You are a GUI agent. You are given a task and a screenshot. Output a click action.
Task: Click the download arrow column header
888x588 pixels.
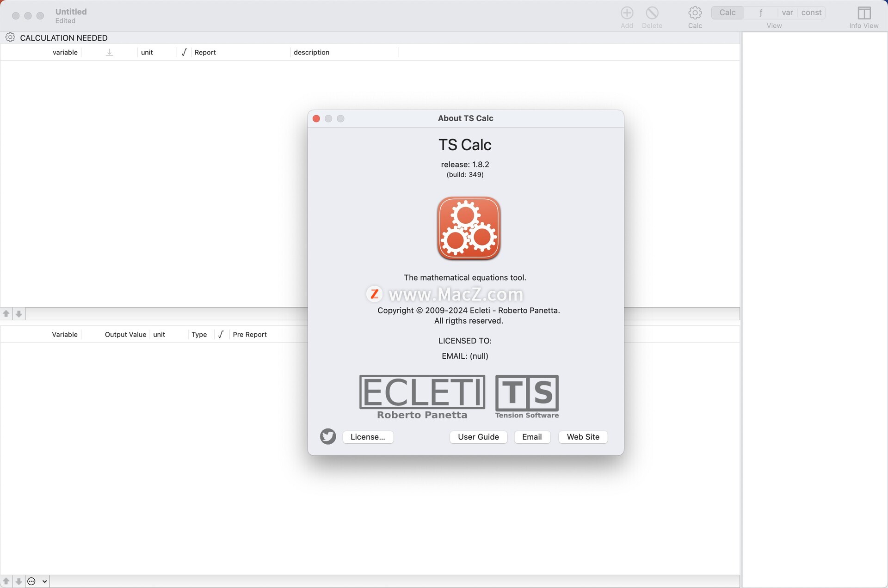coord(109,52)
